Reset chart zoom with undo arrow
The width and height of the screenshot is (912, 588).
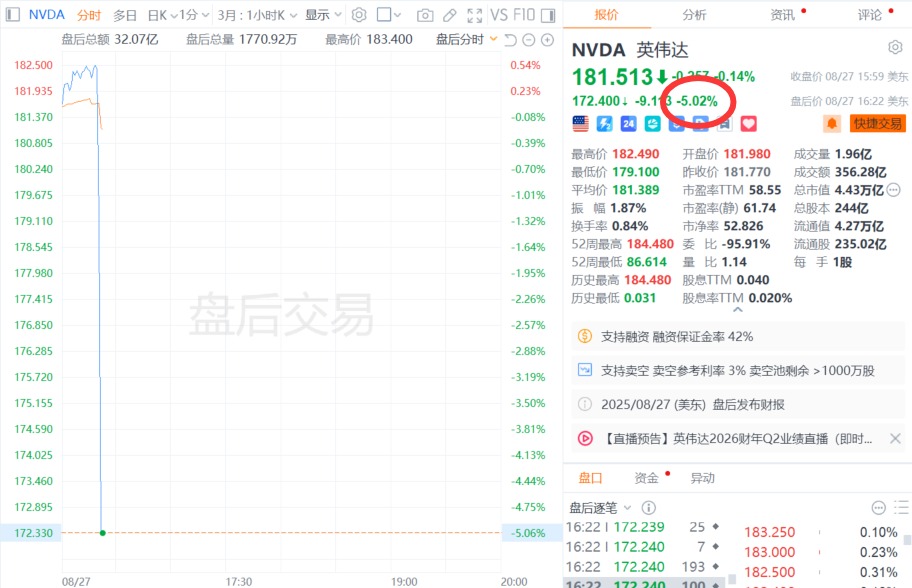click(x=510, y=40)
